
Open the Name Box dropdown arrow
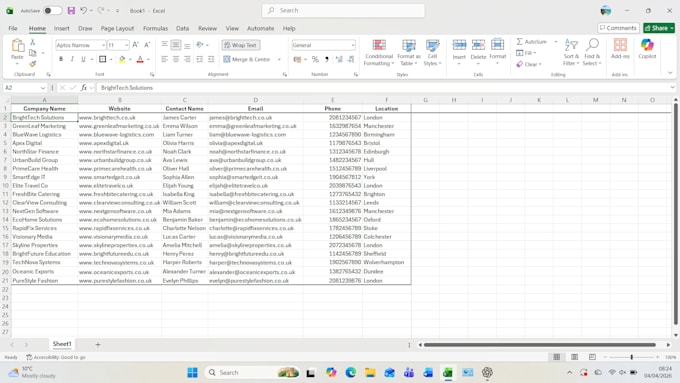coord(42,88)
